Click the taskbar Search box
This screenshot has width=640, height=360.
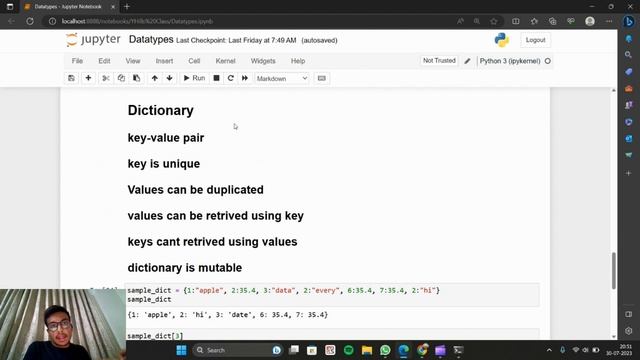point(238,350)
